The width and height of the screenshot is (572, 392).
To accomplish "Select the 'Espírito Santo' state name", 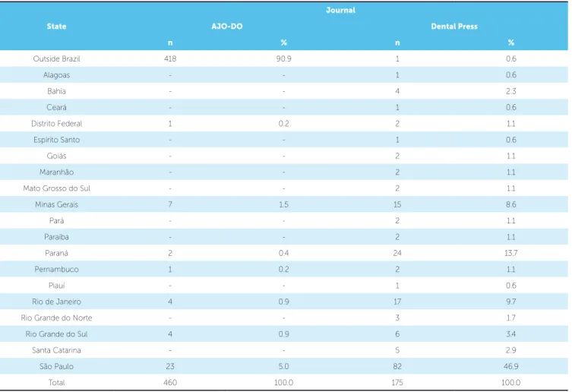I will coord(56,140).
